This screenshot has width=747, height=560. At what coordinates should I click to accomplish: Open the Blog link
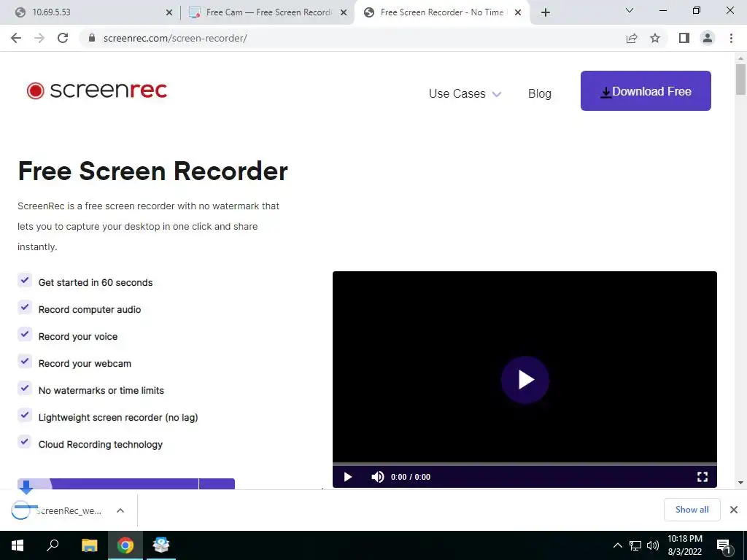coord(539,94)
